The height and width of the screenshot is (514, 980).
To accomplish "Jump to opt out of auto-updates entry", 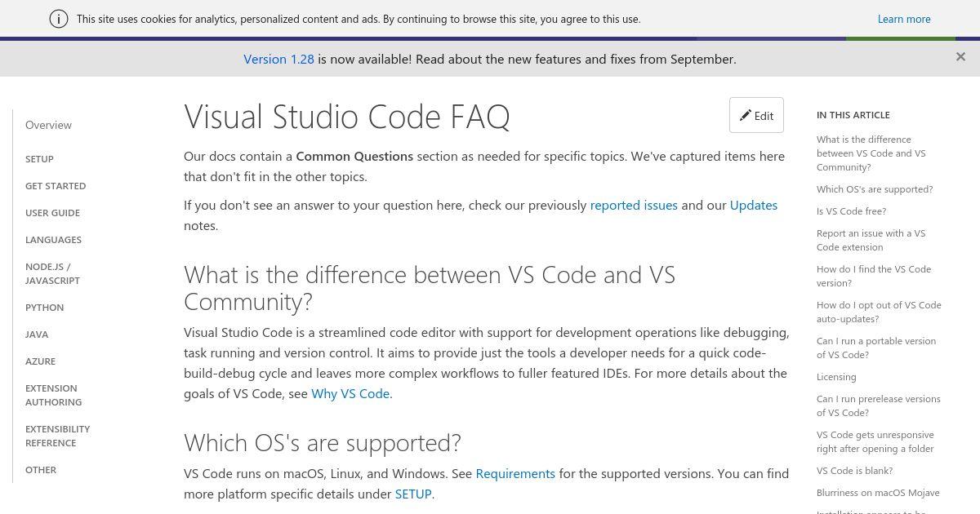I will [879, 312].
